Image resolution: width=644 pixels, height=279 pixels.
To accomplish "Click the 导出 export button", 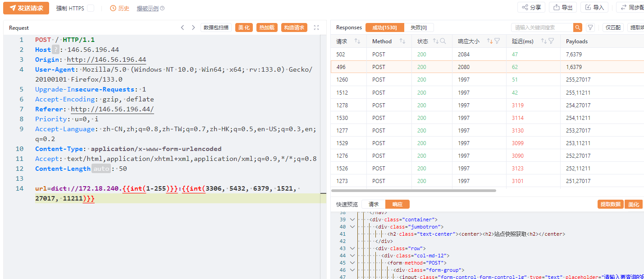I will click(563, 7).
